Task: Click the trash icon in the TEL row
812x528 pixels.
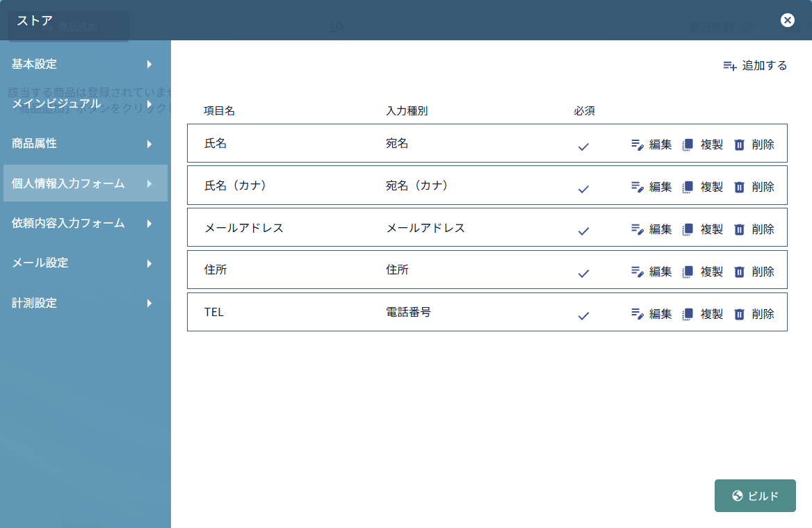Action: (x=740, y=315)
